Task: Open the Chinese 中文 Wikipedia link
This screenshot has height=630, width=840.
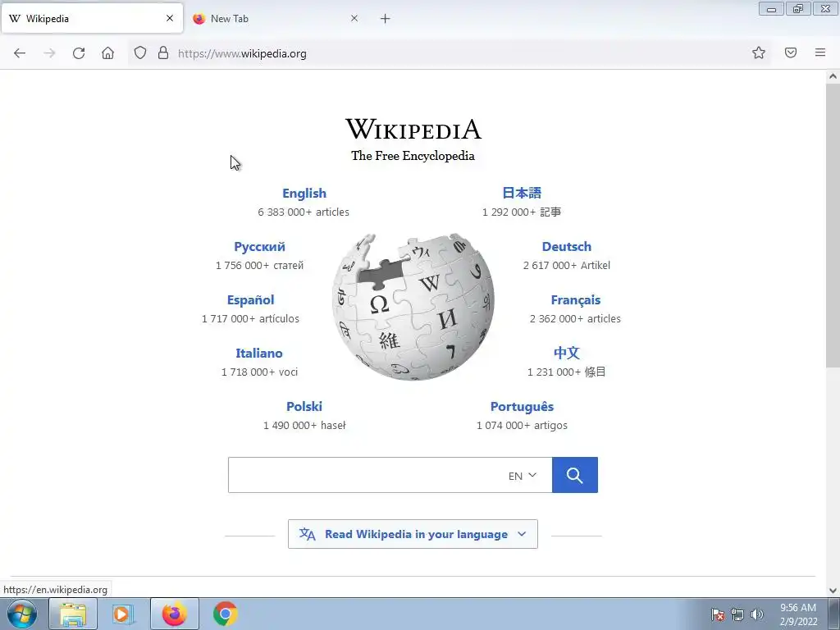Action: 567,353
